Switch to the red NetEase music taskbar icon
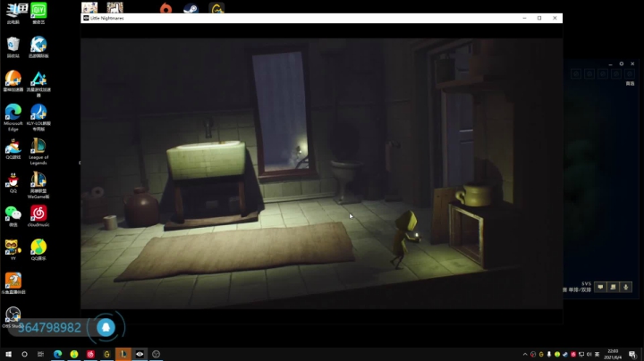This screenshot has width=644, height=361. click(90, 354)
